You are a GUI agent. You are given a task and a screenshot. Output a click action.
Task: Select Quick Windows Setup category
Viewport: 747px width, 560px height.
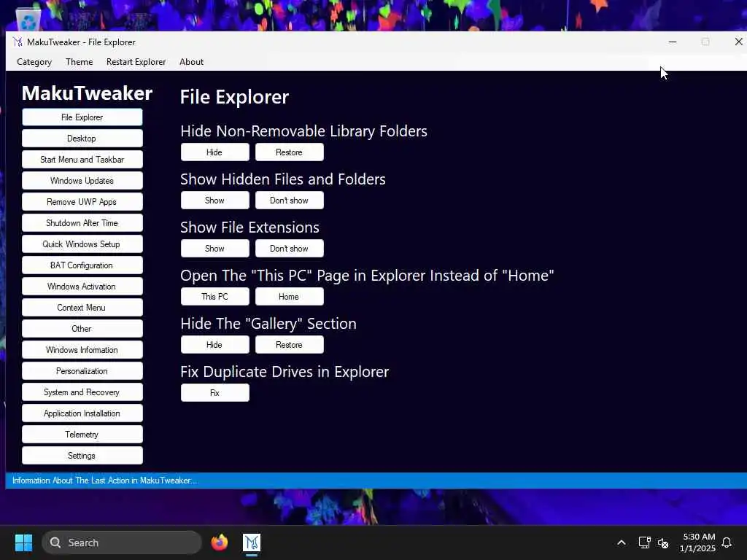pyautogui.click(x=82, y=244)
